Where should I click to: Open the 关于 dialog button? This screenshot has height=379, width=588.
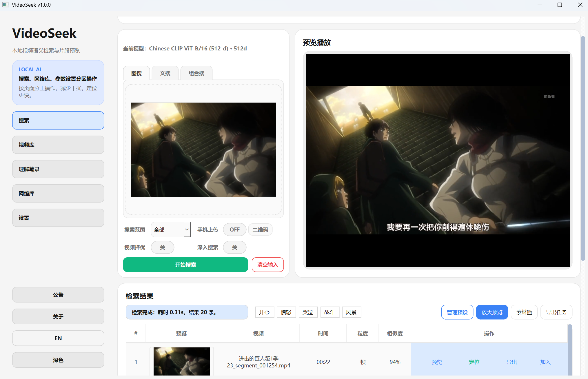tap(58, 316)
